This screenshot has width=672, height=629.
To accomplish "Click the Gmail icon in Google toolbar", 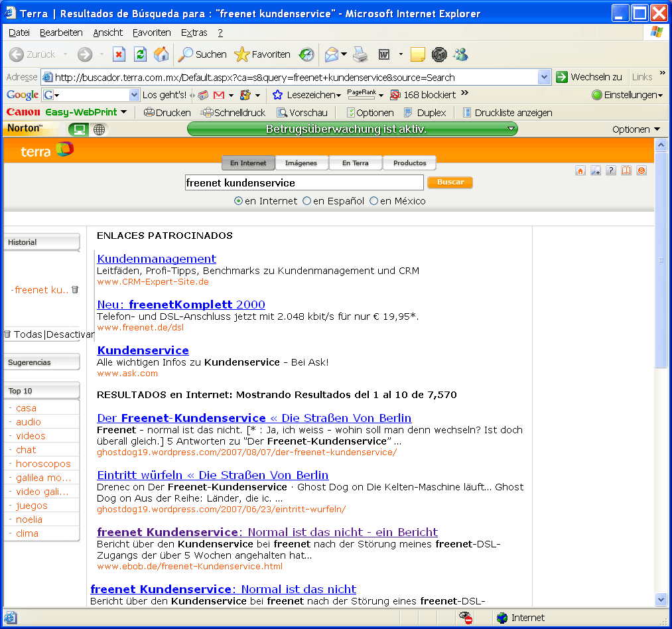I will pyautogui.click(x=219, y=95).
